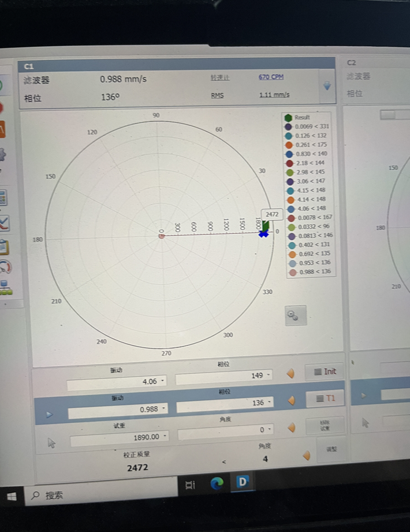410x532 pixels.
Task: Click the Windows search box on taskbar
Action: tap(104, 495)
